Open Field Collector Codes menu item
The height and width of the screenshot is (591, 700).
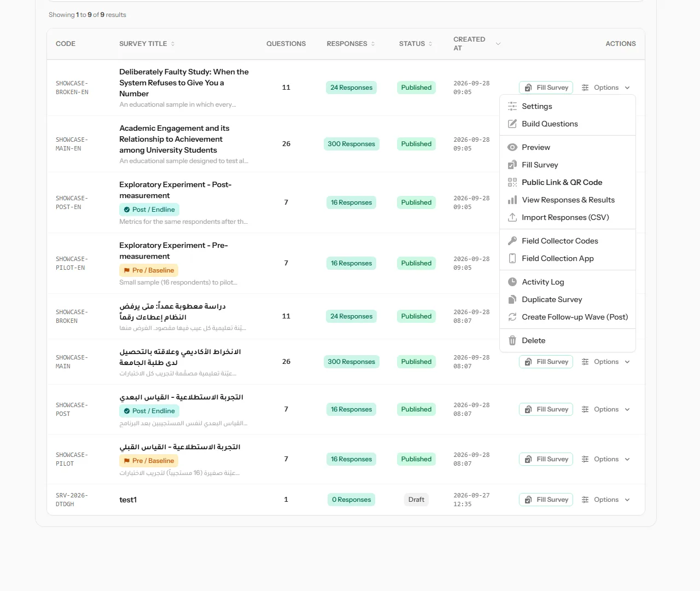(567, 241)
